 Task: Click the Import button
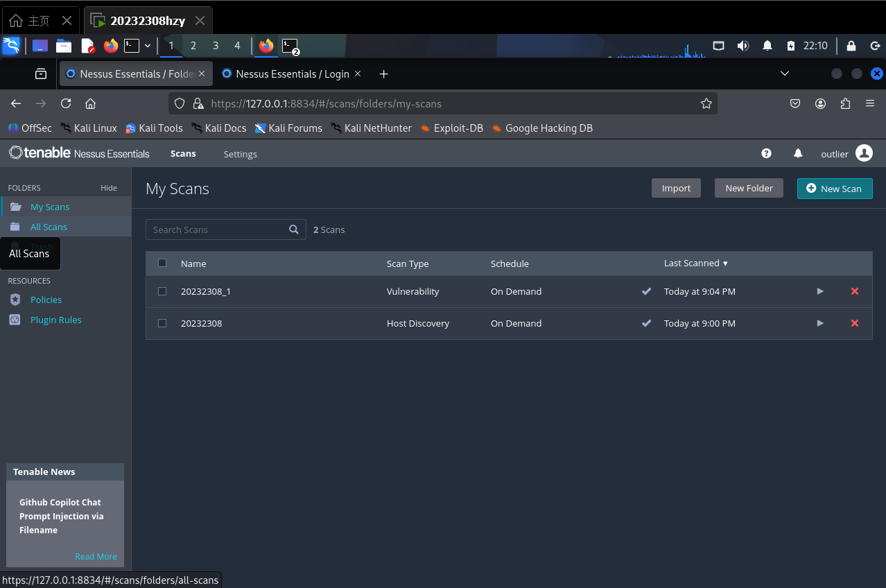(x=676, y=188)
